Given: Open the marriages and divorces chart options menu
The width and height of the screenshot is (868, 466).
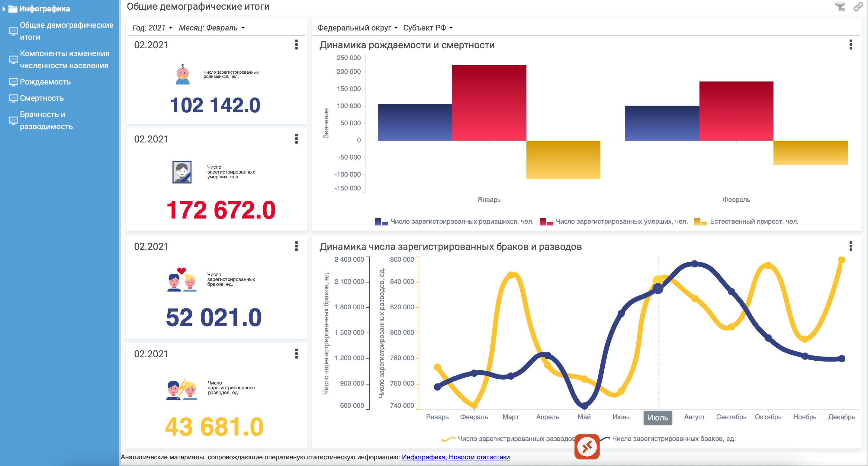Looking at the screenshot, I should (850, 246).
